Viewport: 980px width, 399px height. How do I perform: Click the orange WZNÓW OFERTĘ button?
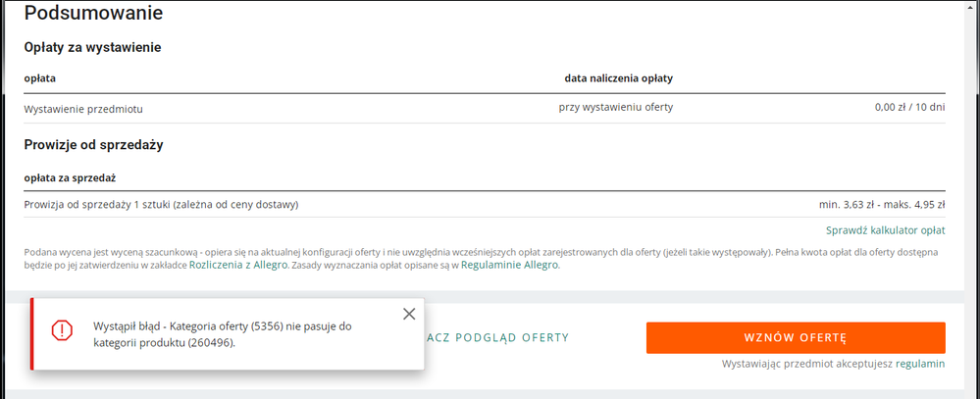pos(796,338)
